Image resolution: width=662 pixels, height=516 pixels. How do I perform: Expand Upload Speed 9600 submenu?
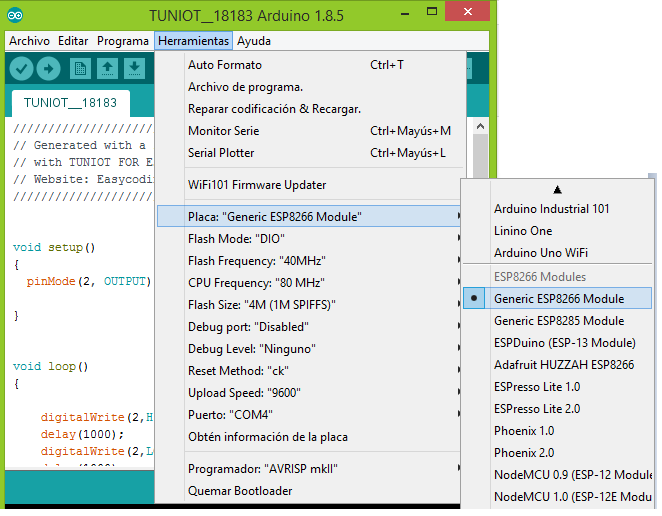pos(309,393)
